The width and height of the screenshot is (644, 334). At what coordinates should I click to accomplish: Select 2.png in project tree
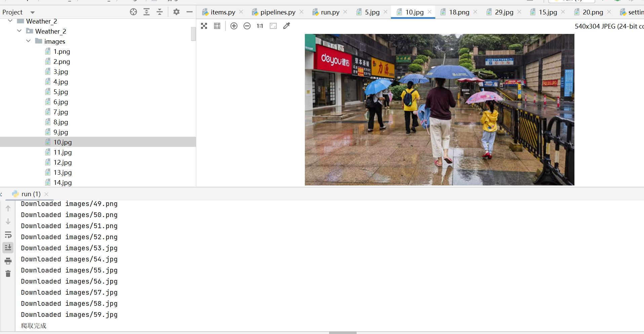click(x=62, y=61)
